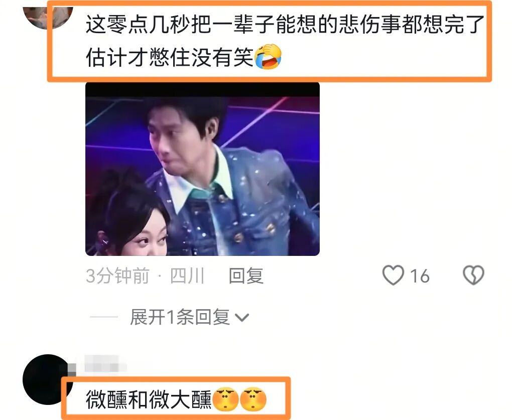Select the comment line 估计才憋住没有笑
This screenshot has width=512, height=420.
click(x=170, y=57)
